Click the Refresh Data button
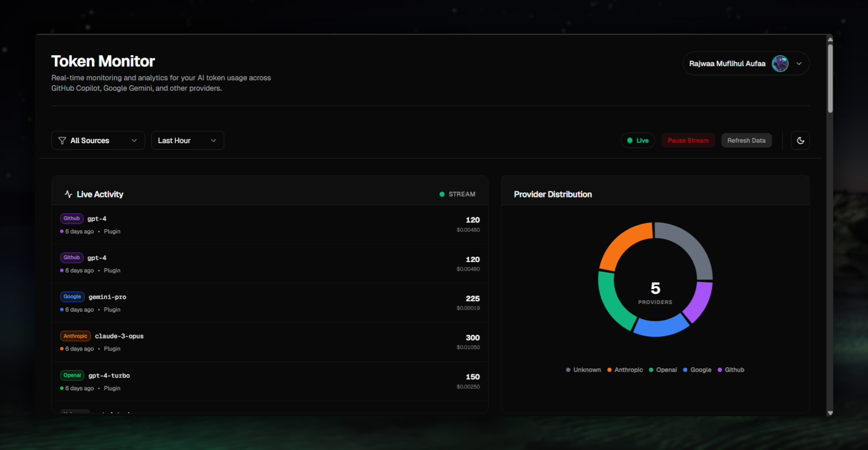This screenshot has width=868, height=450. tap(746, 141)
